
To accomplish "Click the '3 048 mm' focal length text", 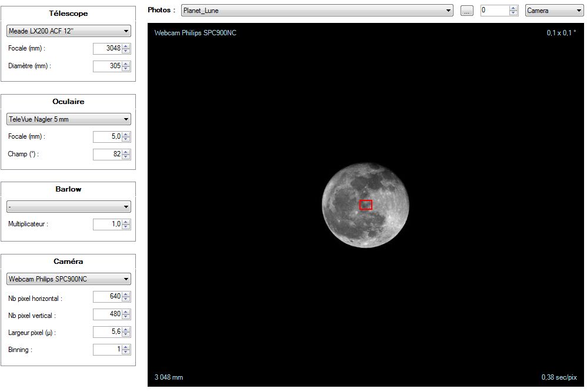I will click(169, 377).
